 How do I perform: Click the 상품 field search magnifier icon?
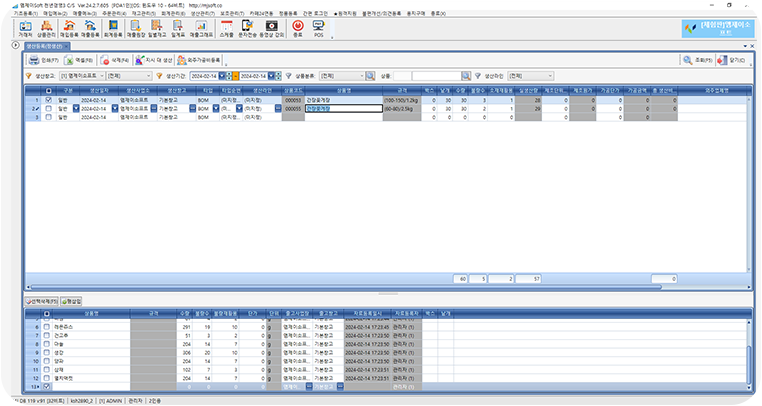pos(466,76)
